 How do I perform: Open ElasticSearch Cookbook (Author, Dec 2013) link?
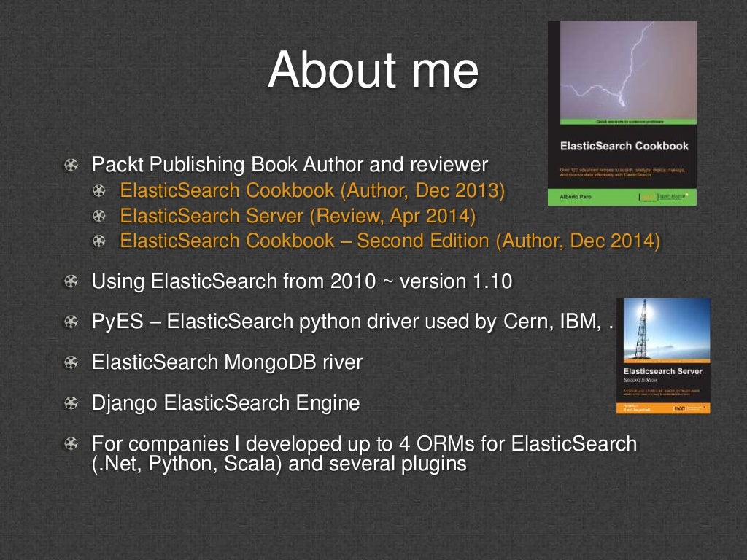pos(312,190)
